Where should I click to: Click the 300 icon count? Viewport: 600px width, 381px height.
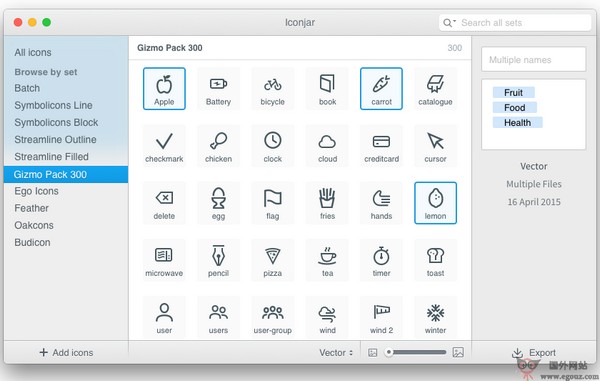point(455,48)
